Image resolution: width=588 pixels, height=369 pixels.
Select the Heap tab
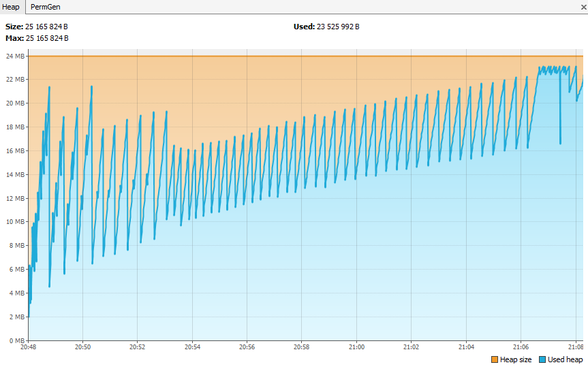12,7
